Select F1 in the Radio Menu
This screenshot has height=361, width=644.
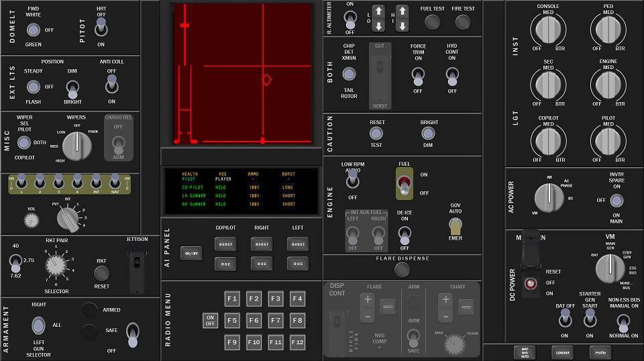232,299
